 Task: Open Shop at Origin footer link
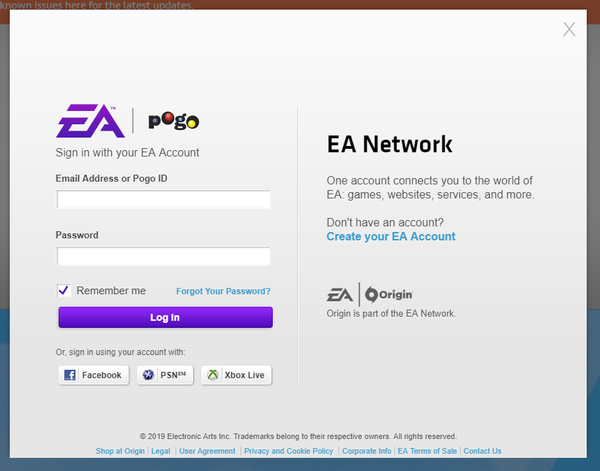tap(120, 451)
